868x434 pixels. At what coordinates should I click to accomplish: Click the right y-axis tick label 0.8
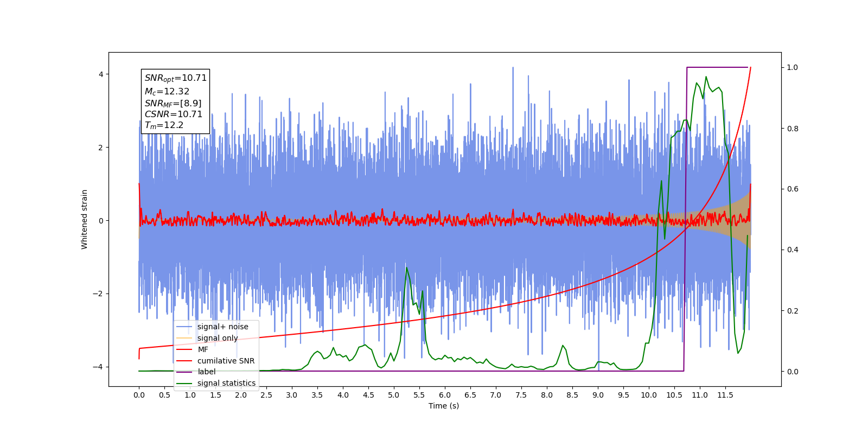(793, 129)
